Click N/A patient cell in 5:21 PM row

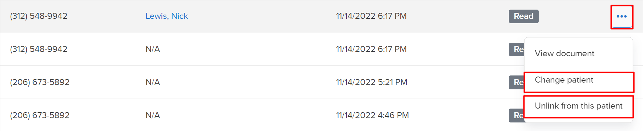[x=153, y=82]
